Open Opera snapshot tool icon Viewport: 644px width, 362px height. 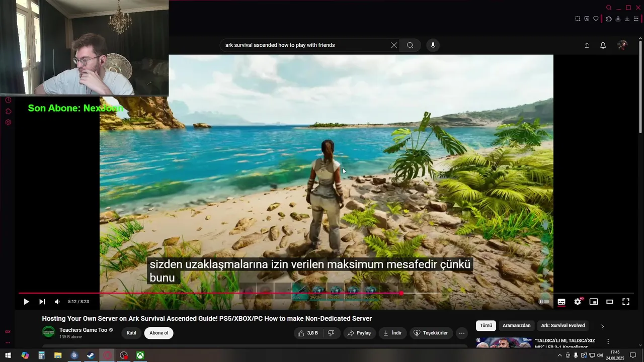[578, 19]
